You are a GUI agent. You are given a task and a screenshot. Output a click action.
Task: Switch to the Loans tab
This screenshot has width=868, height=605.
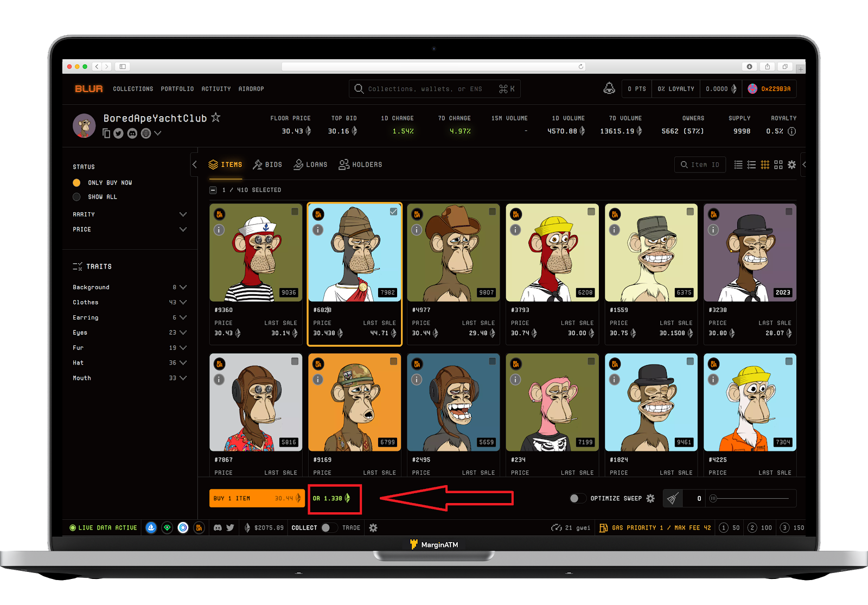click(310, 164)
